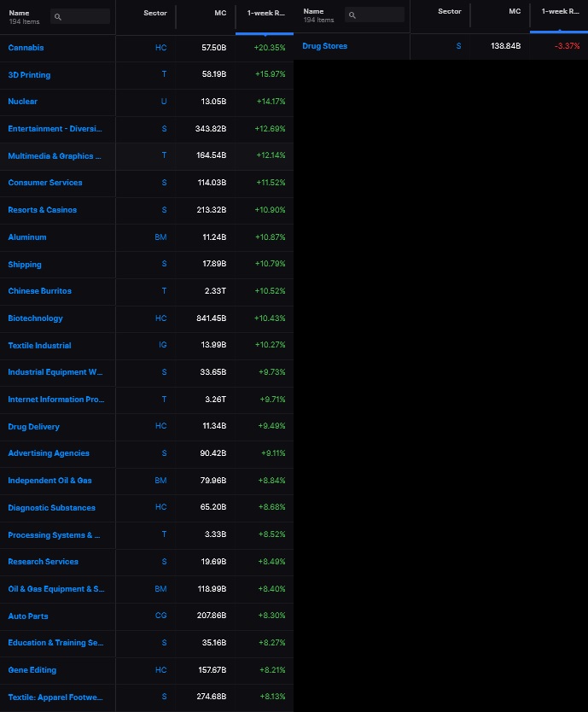Select the 841.45B market cap value
This screenshot has width=588, height=712.
pyautogui.click(x=211, y=318)
